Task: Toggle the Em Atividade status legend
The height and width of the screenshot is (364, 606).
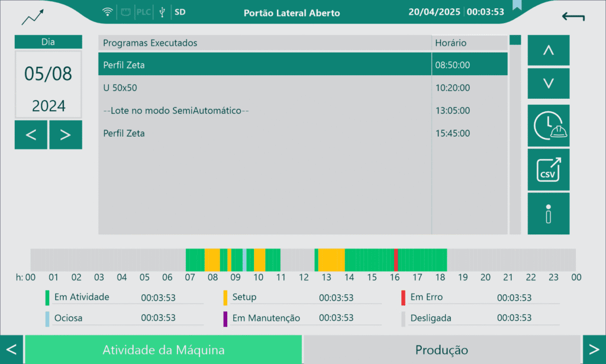Action: pyautogui.click(x=83, y=297)
